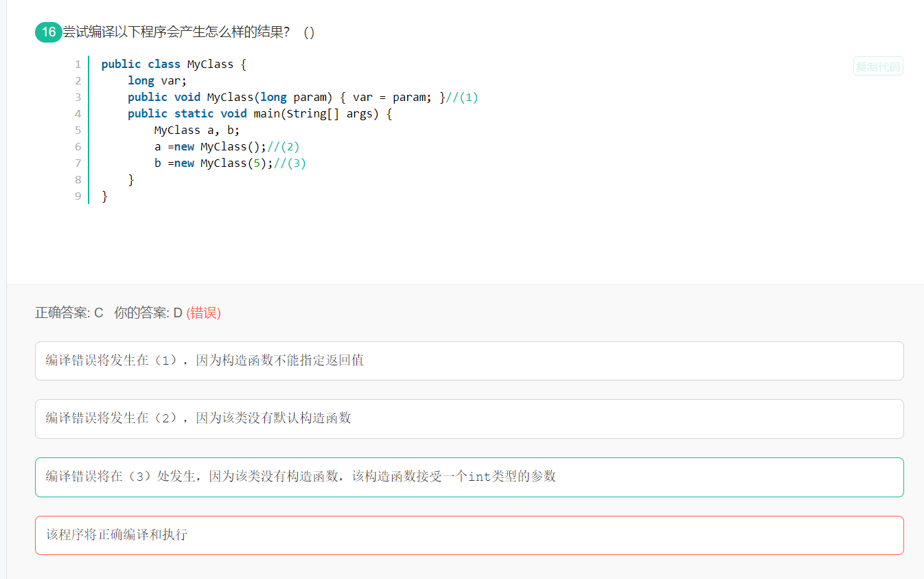Select option 编译错误将发生在（2）没有默认构造函数
The width and height of the screenshot is (924, 579).
pyautogui.click(x=470, y=419)
